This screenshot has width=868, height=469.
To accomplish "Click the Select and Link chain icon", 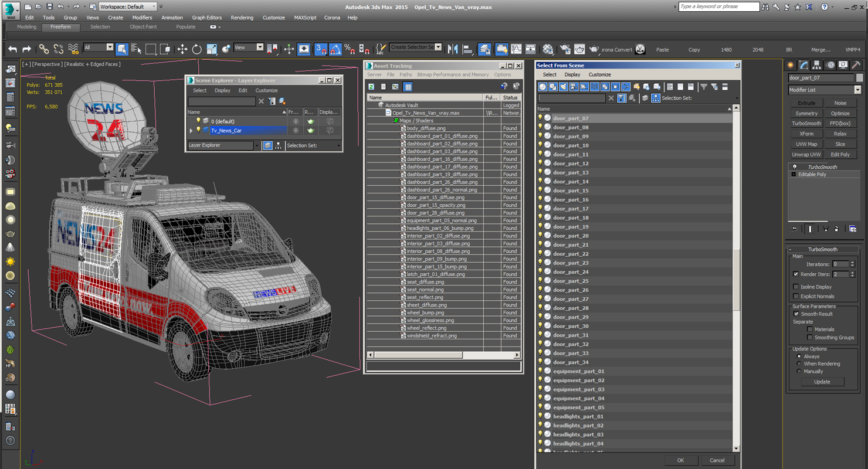I will (x=44, y=49).
